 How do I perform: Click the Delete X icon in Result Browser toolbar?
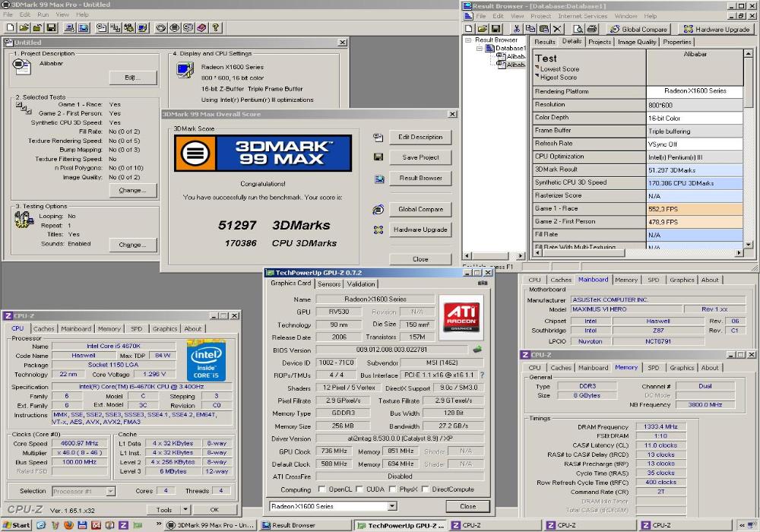pos(557,29)
